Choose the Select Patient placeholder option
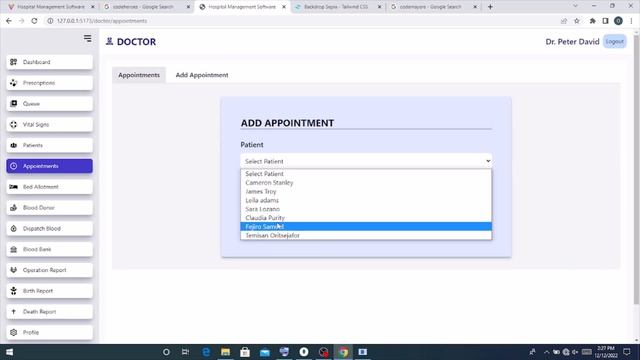The image size is (640, 360). point(366,174)
